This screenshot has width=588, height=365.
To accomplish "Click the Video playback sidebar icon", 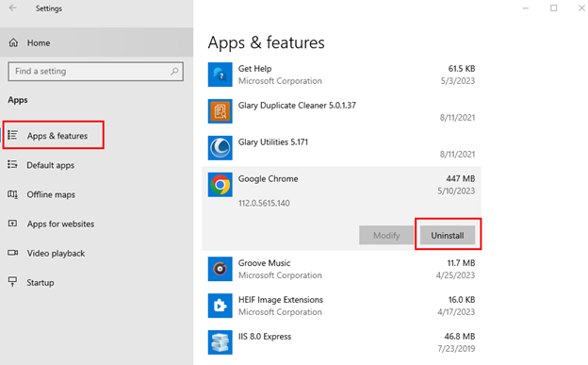I will [13, 253].
